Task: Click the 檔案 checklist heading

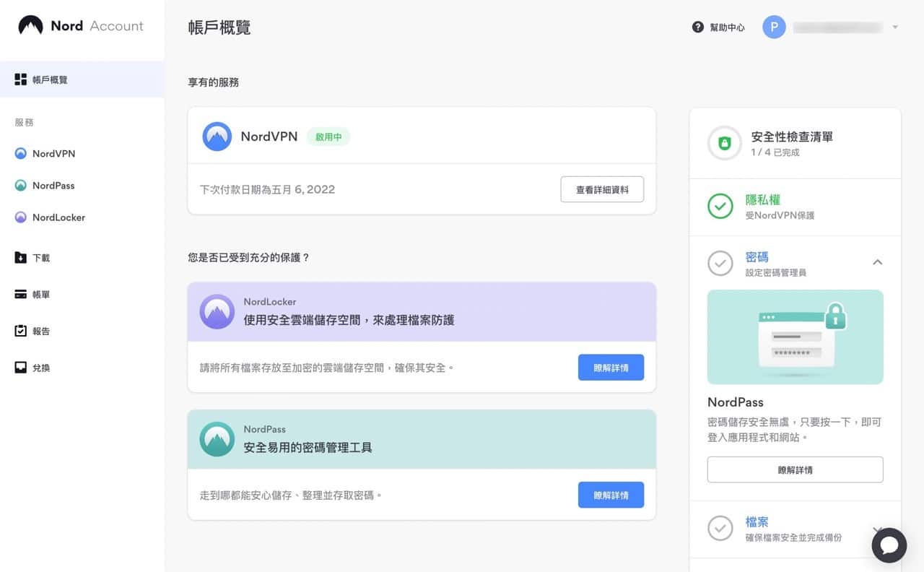Action: 757,522
